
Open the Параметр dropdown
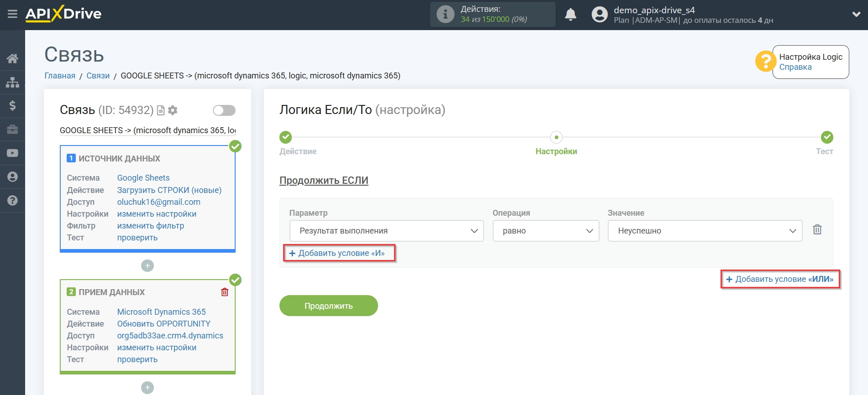[386, 231]
